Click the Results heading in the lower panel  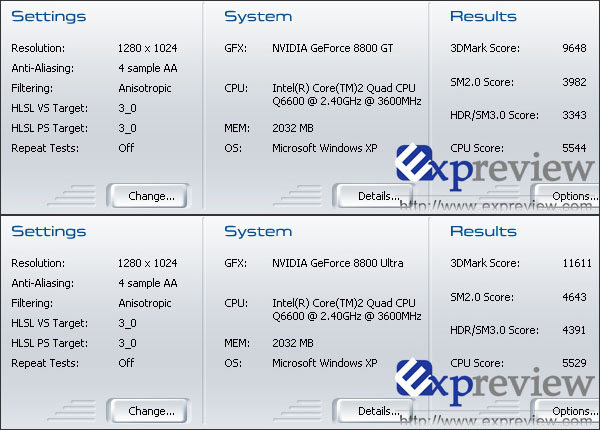(483, 231)
